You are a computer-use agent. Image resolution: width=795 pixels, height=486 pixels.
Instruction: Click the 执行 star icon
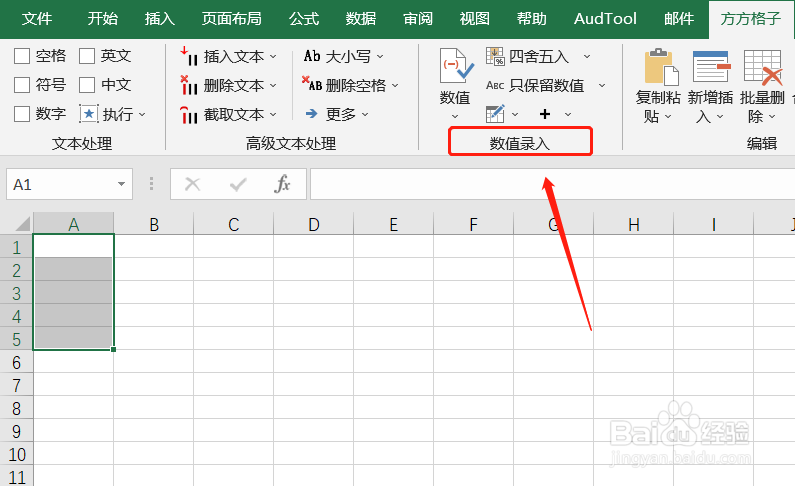pyautogui.click(x=89, y=114)
